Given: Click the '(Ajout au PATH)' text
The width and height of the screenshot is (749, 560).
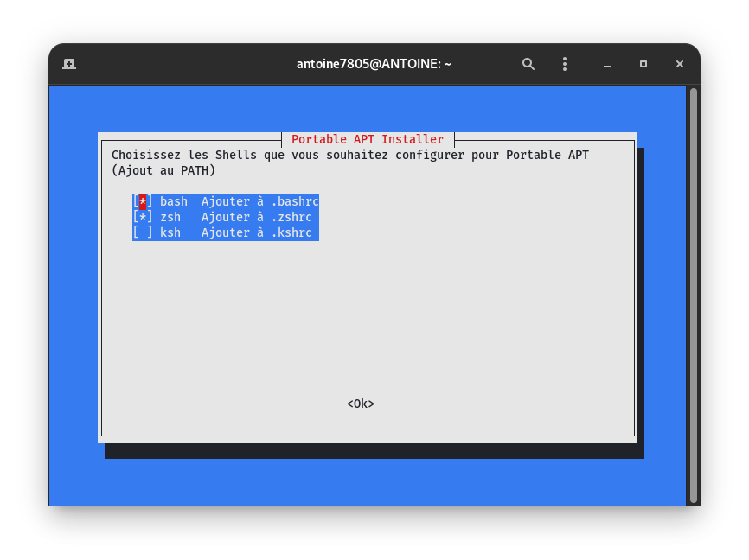Looking at the screenshot, I should (x=163, y=170).
